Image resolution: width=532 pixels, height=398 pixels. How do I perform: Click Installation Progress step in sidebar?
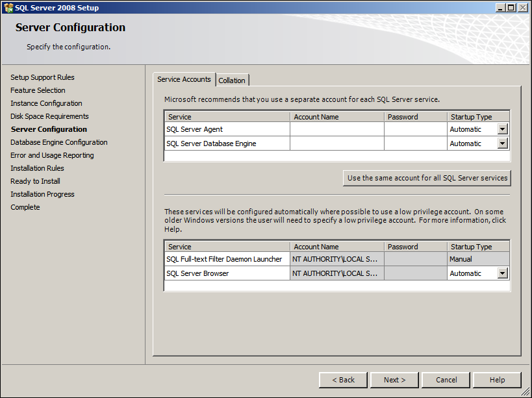[42, 194]
